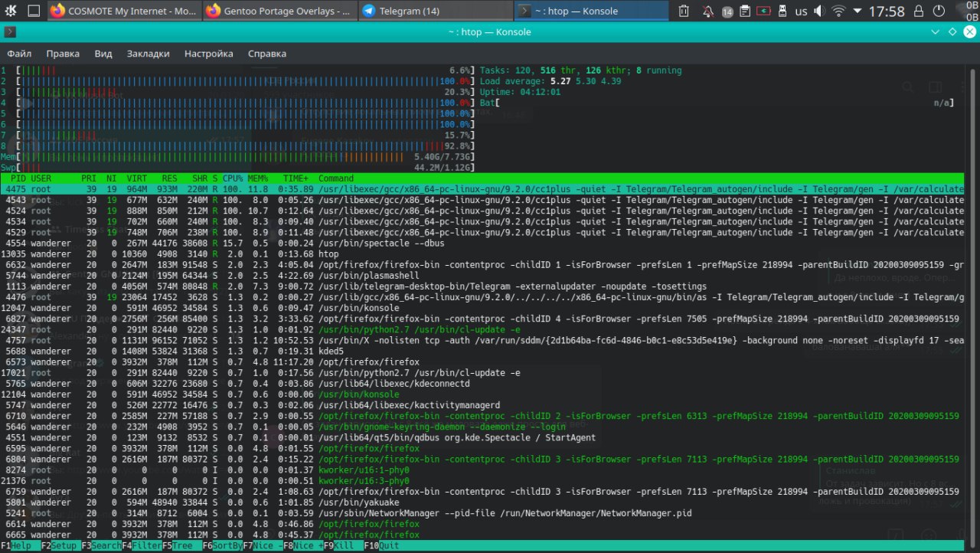Click F7 Nice - in htop footer
The height and width of the screenshot is (553, 980).
pyautogui.click(x=263, y=546)
